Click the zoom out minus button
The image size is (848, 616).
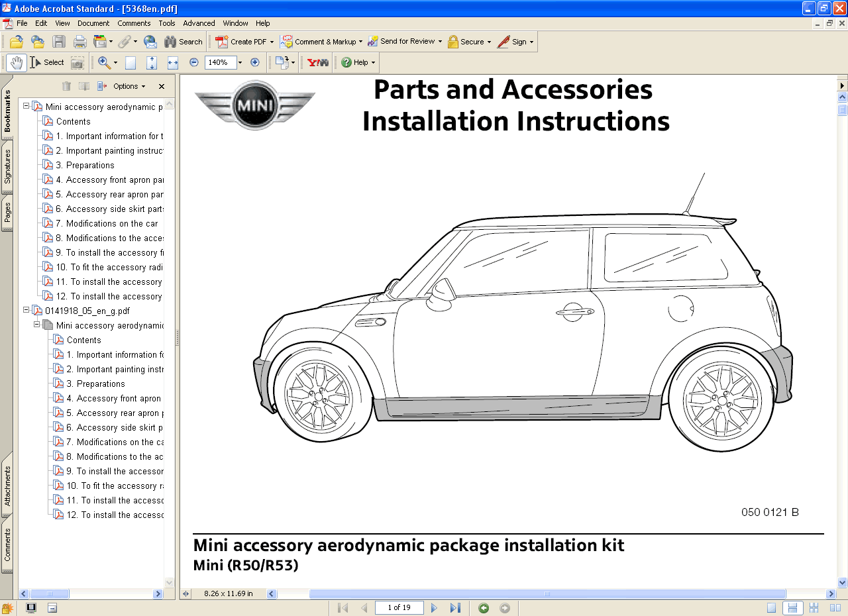tap(194, 62)
